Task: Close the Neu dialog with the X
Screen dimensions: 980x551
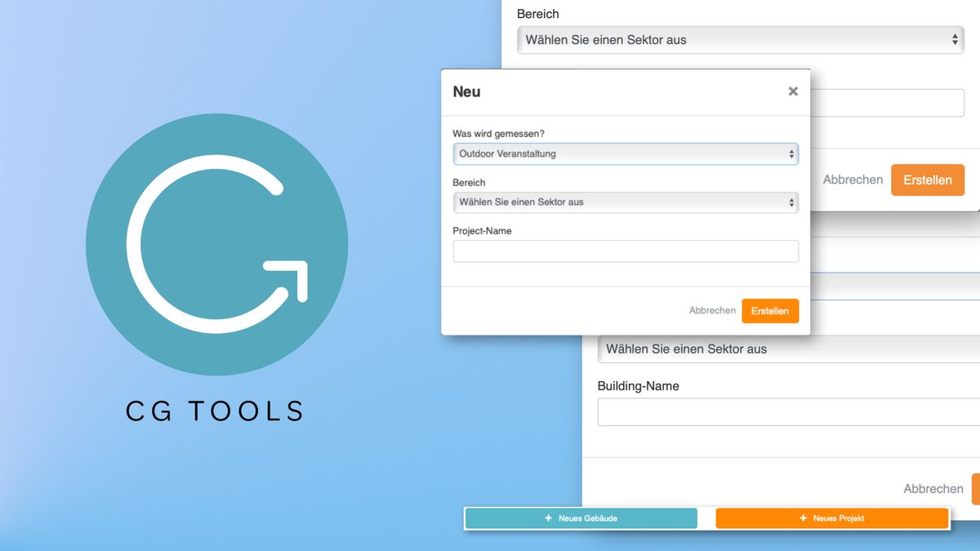Action: pyautogui.click(x=792, y=91)
